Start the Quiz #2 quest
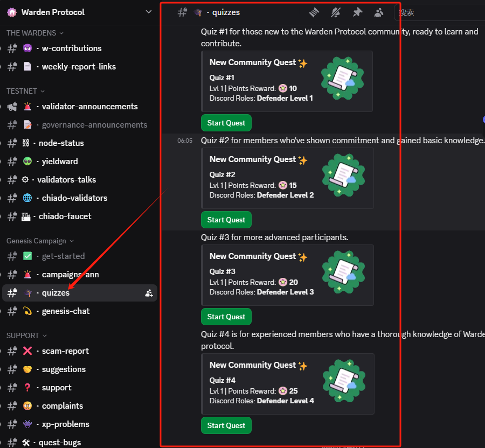This screenshot has width=485, height=448. 226,220
